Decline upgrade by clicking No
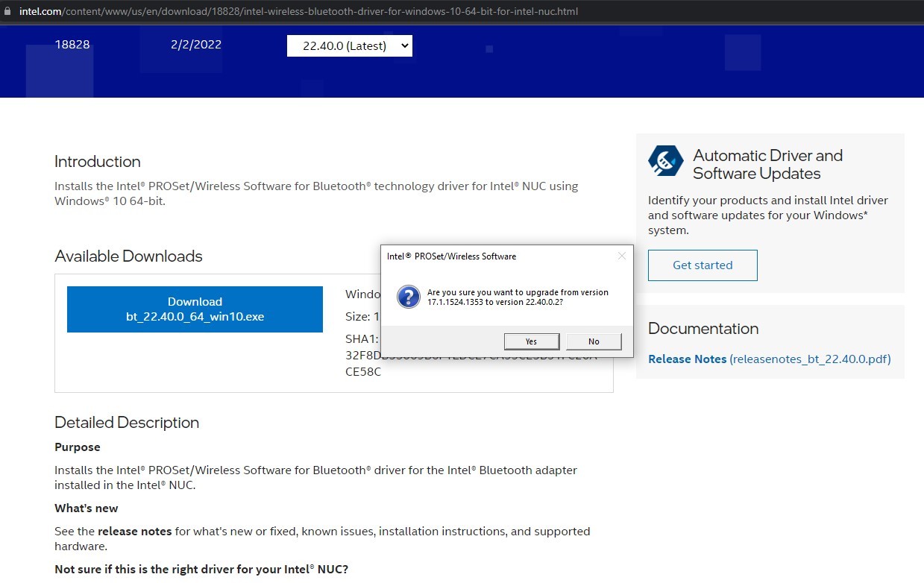This screenshot has width=924, height=583. [594, 341]
